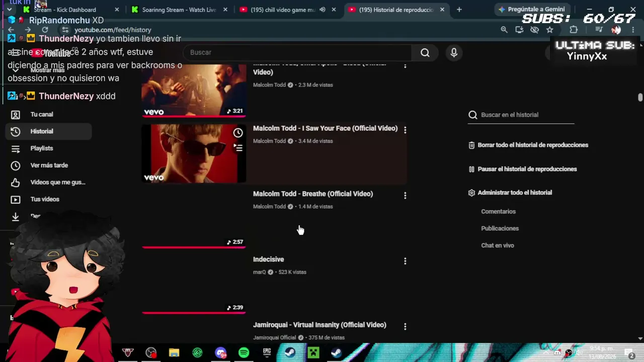Open options menu for Virtual Insanity video
The height and width of the screenshot is (362, 644).
pos(405,326)
